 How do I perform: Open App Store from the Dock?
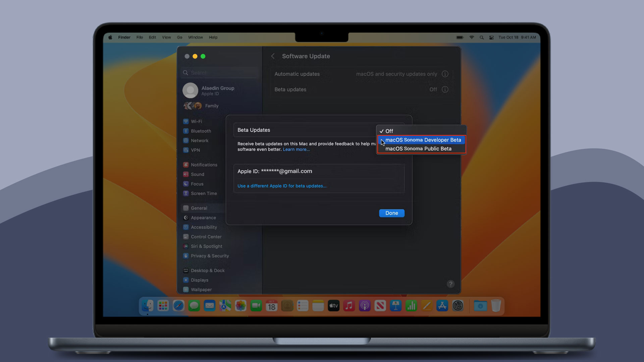click(442, 306)
